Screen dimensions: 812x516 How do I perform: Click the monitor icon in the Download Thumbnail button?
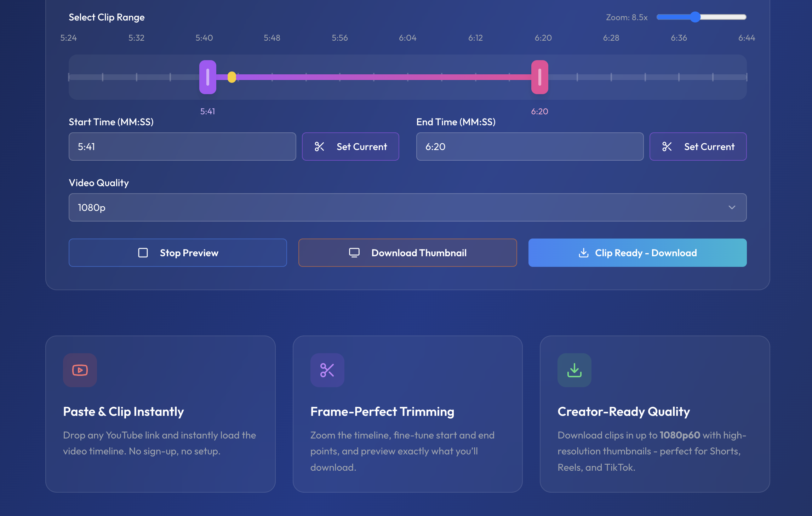[354, 253]
